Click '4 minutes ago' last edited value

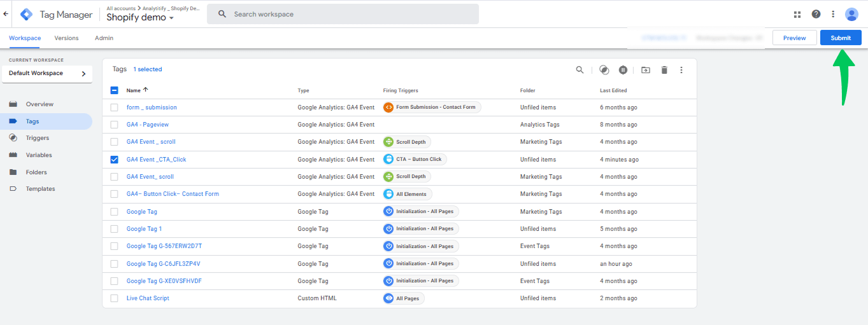(x=619, y=160)
